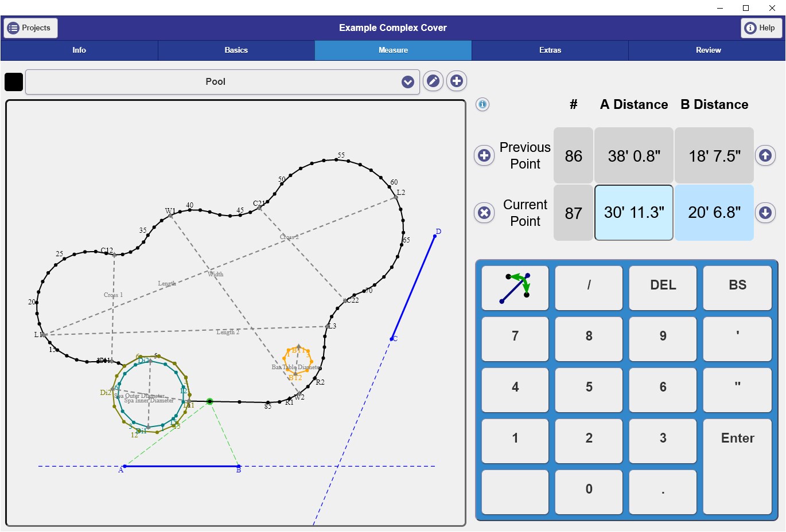Open the Projects list
This screenshot has height=532, width=786.
[x=30, y=28]
